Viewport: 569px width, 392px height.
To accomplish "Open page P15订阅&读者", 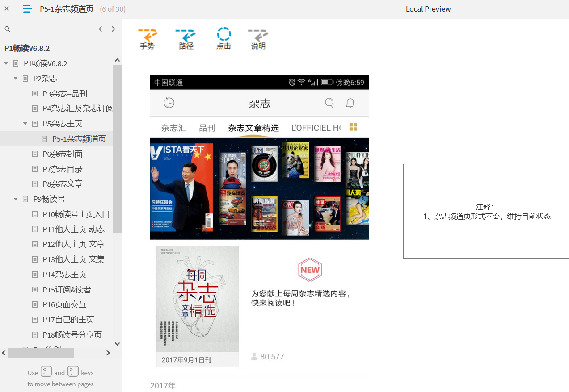I will tap(67, 290).
